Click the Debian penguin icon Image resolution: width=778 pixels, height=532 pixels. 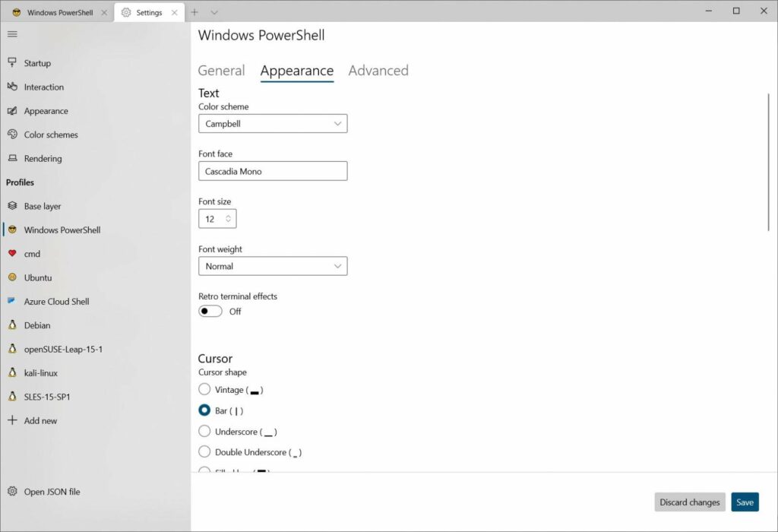tap(12, 325)
